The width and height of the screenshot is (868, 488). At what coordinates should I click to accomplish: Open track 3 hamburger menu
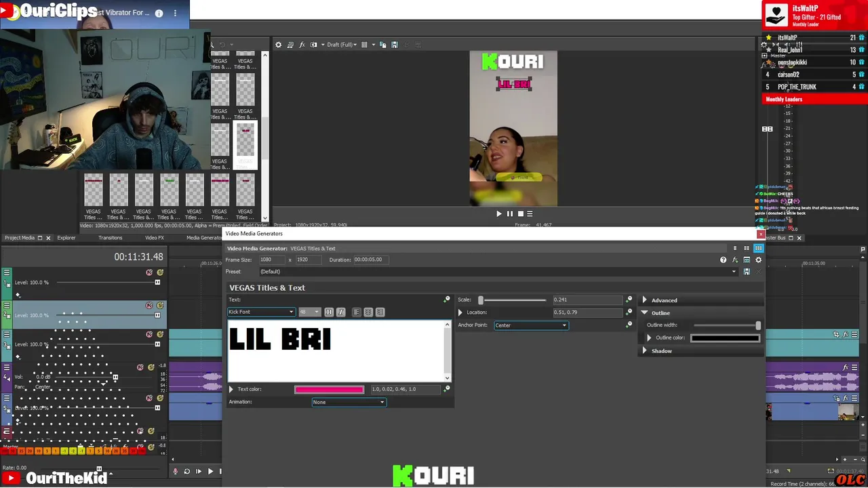[x=7, y=334]
